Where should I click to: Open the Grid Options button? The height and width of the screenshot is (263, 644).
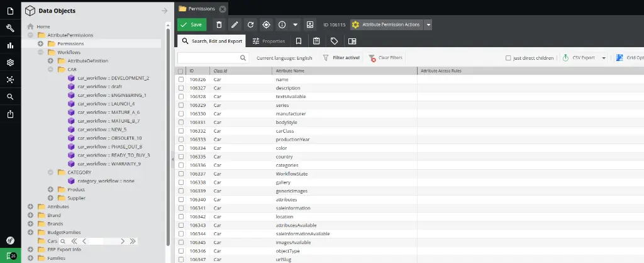point(630,58)
